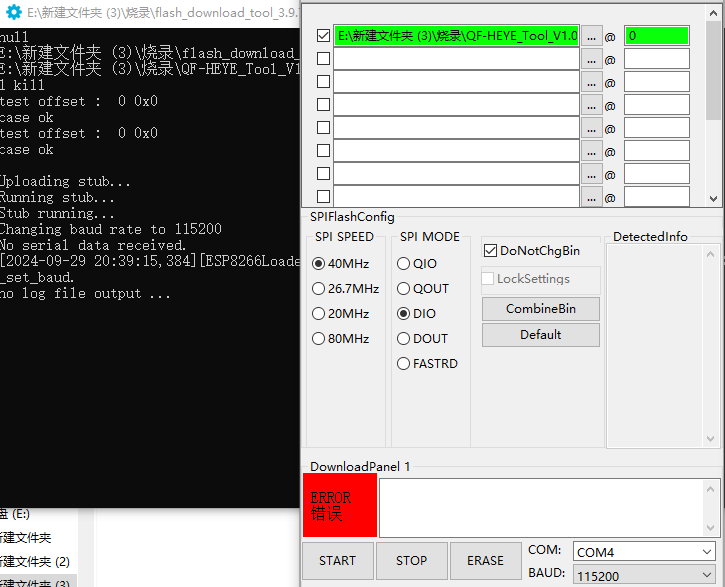The width and height of the screenshot is (725, 587).
Task: Click the Default button
Action: [541, 335]
